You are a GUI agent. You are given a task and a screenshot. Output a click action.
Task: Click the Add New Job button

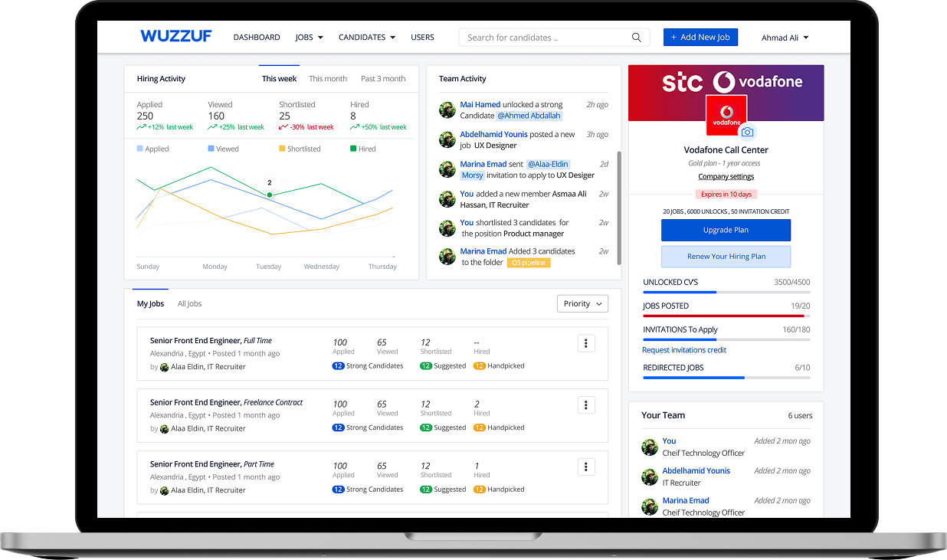[x=700, y=37]
